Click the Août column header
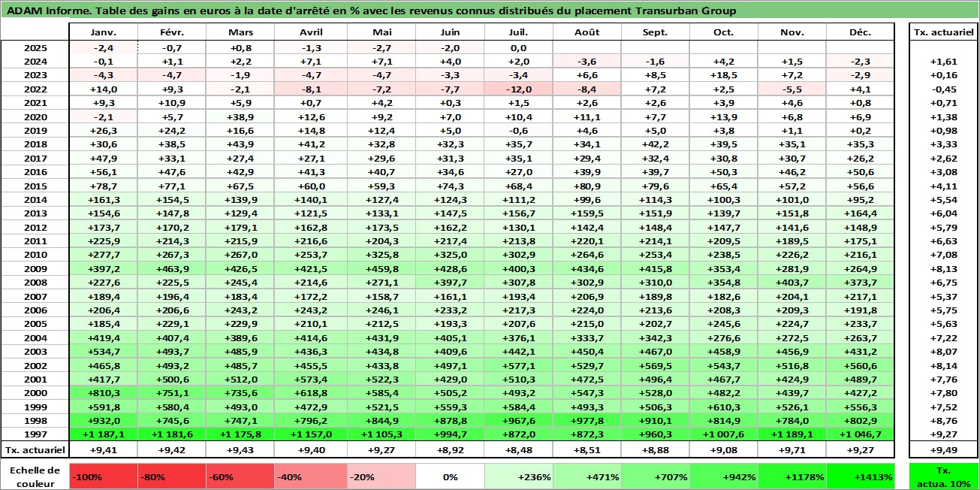Image resolution: width=980 pixels, height=490 pixels. 586,32
